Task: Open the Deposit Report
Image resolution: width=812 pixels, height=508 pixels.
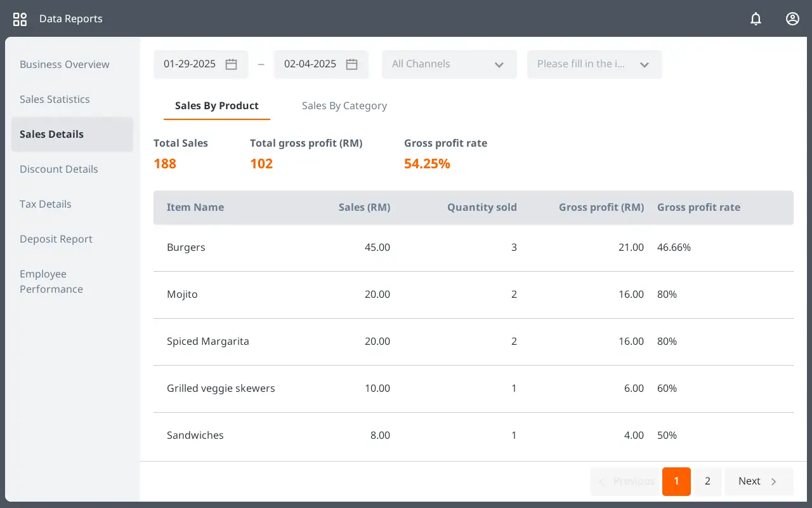Action: (56, 239)
